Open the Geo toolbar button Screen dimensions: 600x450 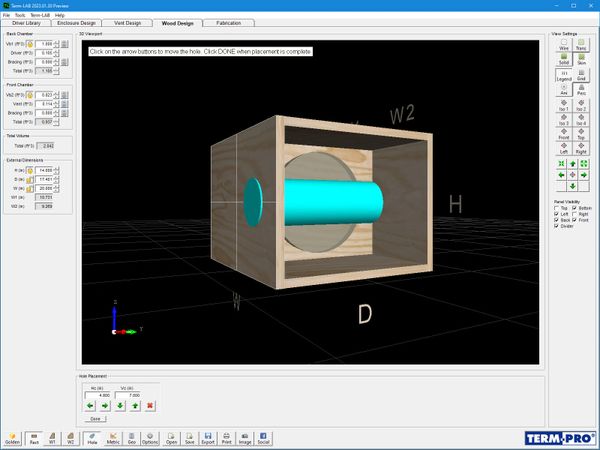coord(132,439)
